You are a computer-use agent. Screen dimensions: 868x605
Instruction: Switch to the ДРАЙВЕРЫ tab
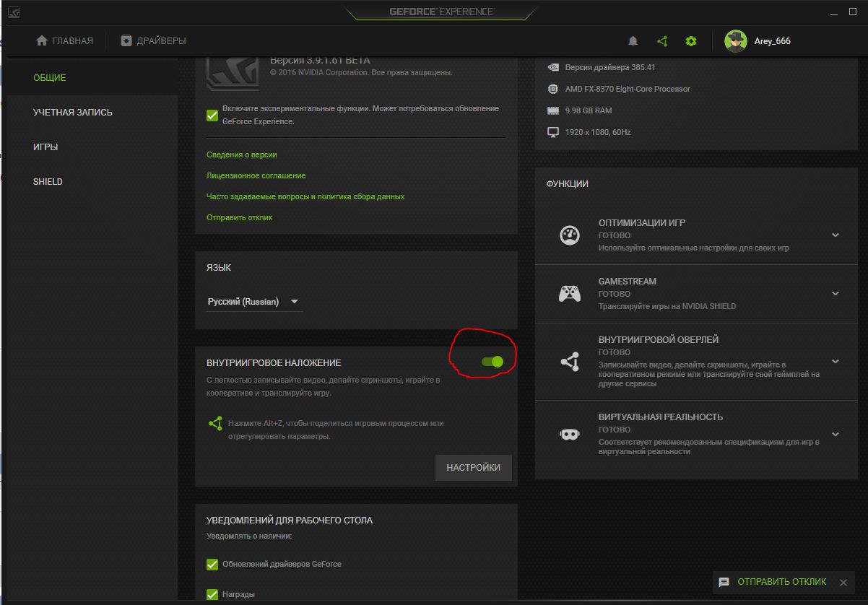(153, 41)
